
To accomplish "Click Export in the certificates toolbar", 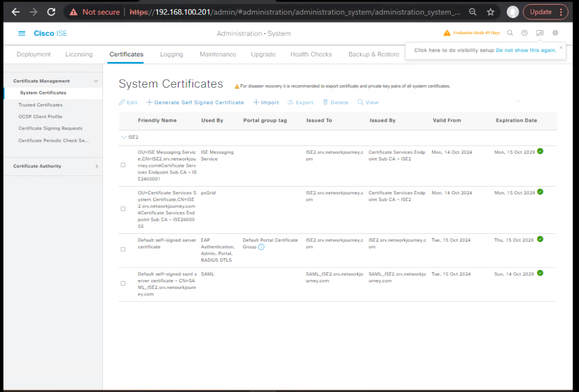I will (x=300, y=102).
